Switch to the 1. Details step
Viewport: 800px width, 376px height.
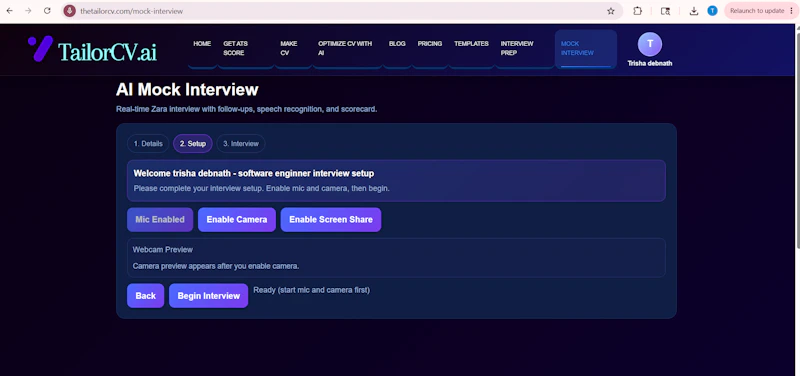[x=148, y=144]
